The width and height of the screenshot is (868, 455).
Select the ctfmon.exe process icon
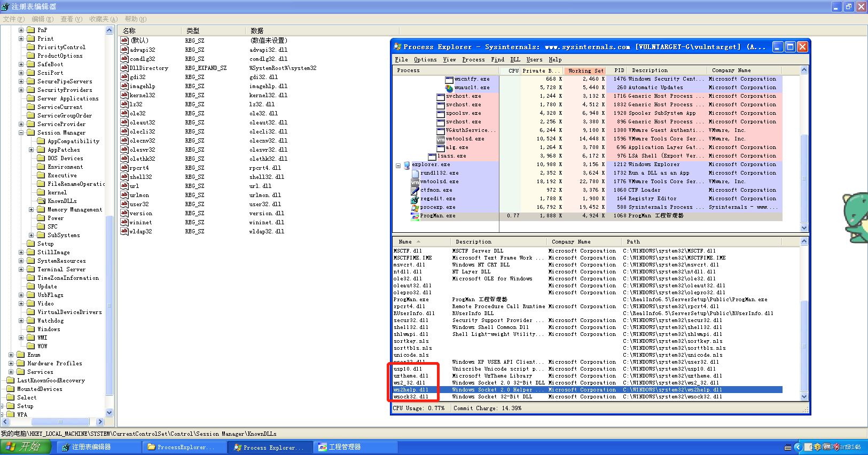(415, 190)
